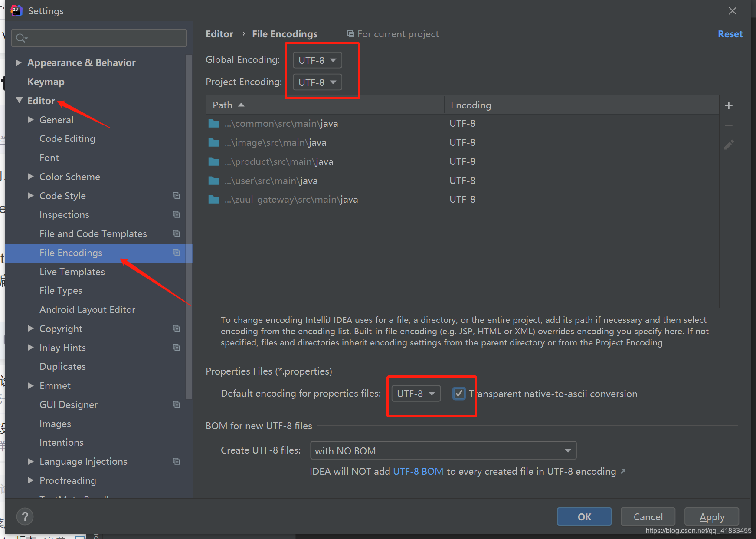The image size is (756, 539).
Task: Click folder icon of common\src\main\java row
Action: pos(214,124)
